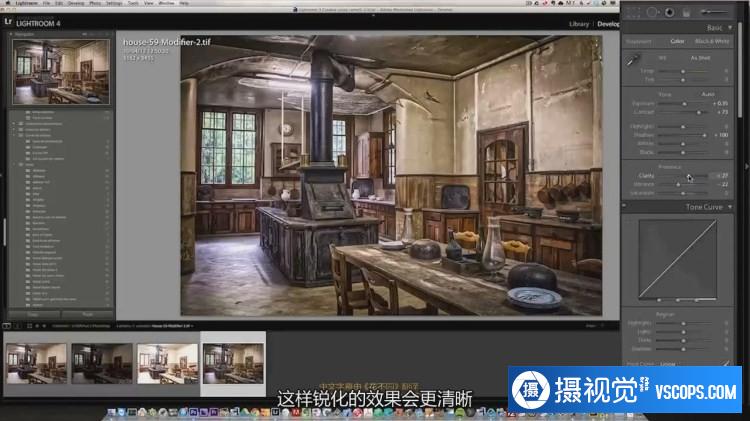The height and width of the screenshot is (421, 750).
Task: Select the first filmstrip thumbnail
Action: (36, 364)
